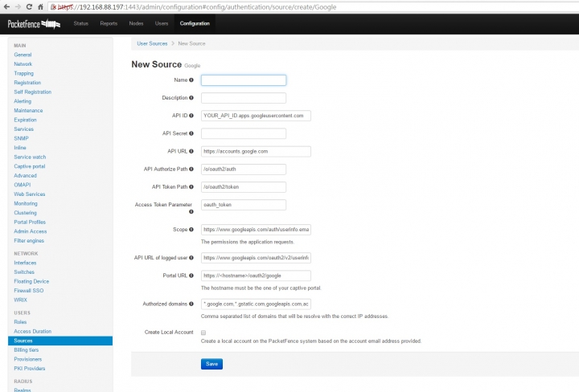Click the Access Token Parameter field
Viewport: 579px width, 392px height.
[x=244, y=205]
